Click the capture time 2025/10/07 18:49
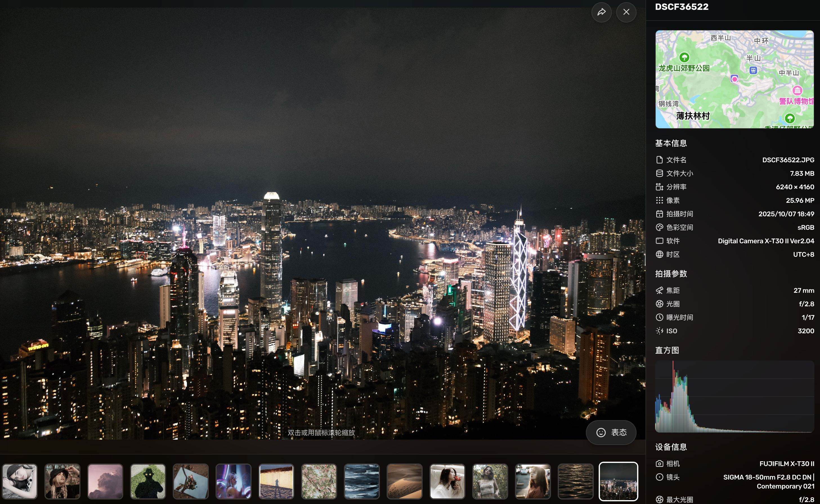 click(786, 214)
